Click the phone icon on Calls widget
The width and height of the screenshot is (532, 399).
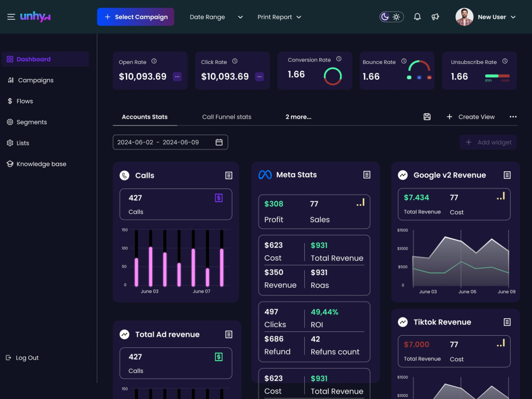click(x=124, y=176)
